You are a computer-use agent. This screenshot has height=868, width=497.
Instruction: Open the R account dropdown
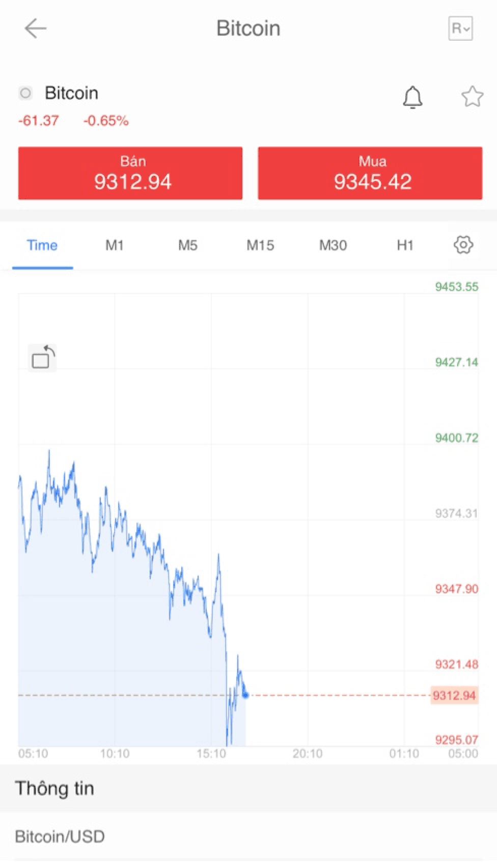point(460,28)
